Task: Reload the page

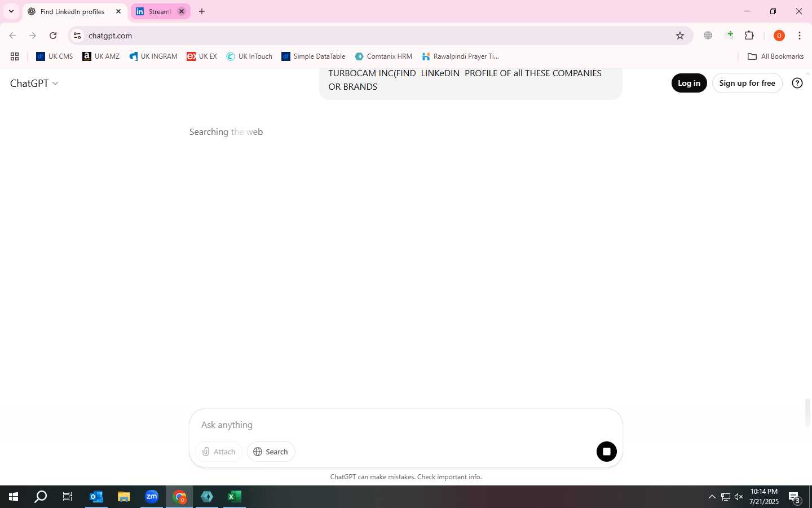Action: [53, 36]
